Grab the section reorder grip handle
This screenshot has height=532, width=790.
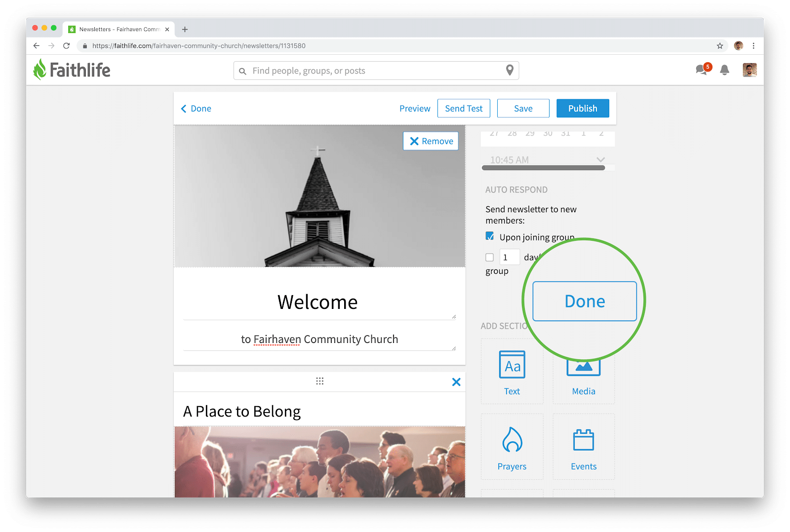pyautogui.click(x=319, y=381)
